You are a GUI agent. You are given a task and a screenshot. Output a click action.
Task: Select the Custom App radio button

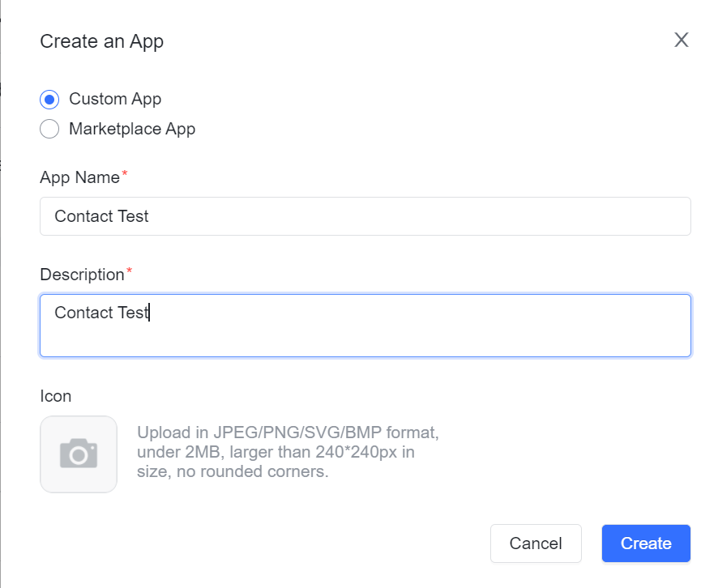pyautogui.click(x=49, y=100)
